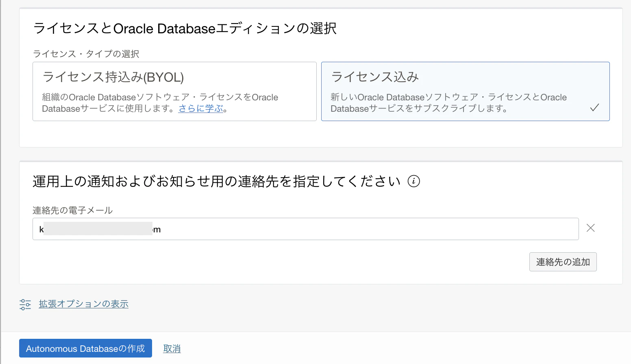Click the 連絡先の電子メール label text
This screenshot has height=364, width=631.
tap(72, 210)
